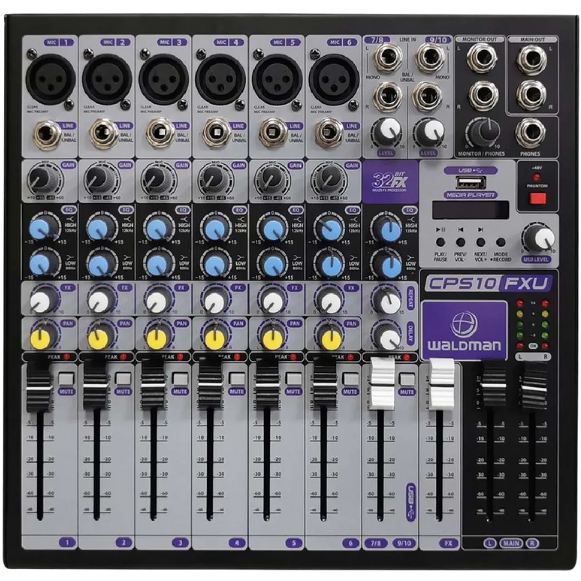Viewport: 581px width, 581px height.
Task: Toggle the MUTE button on channel 5
Action: tap(294, 379)
